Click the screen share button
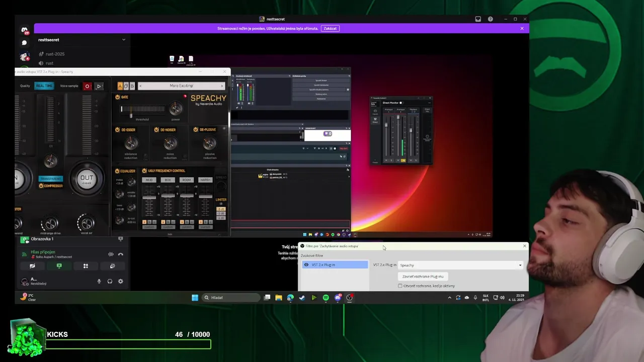This screenshot has height=362, width=644. (x=59, y=266)
